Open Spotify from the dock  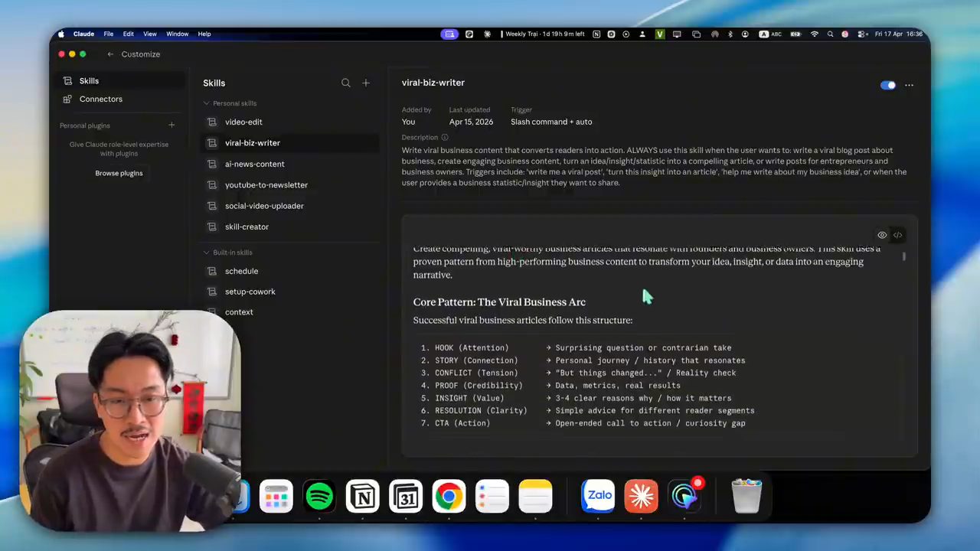(319, 496)
